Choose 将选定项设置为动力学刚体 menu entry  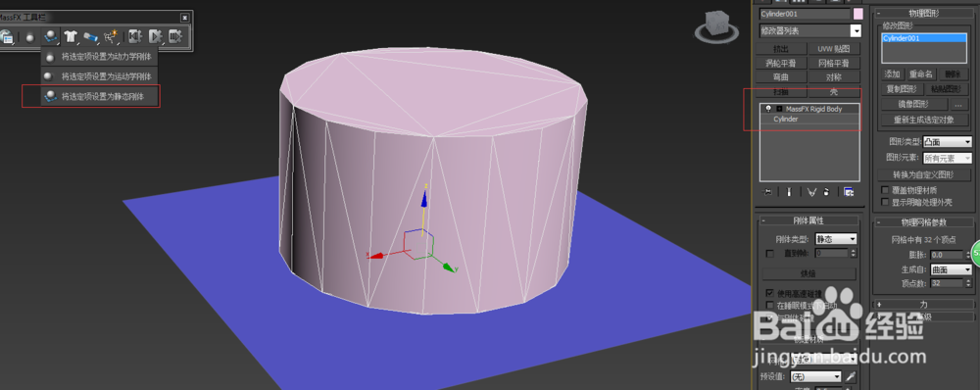pyautogui.click(x=99, y=56)
